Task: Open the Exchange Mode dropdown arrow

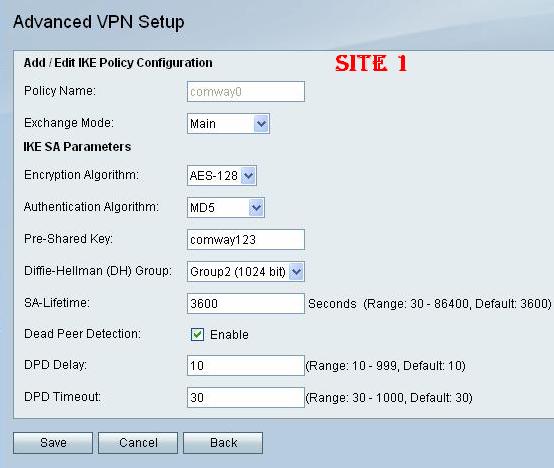Action: (261, 124)
